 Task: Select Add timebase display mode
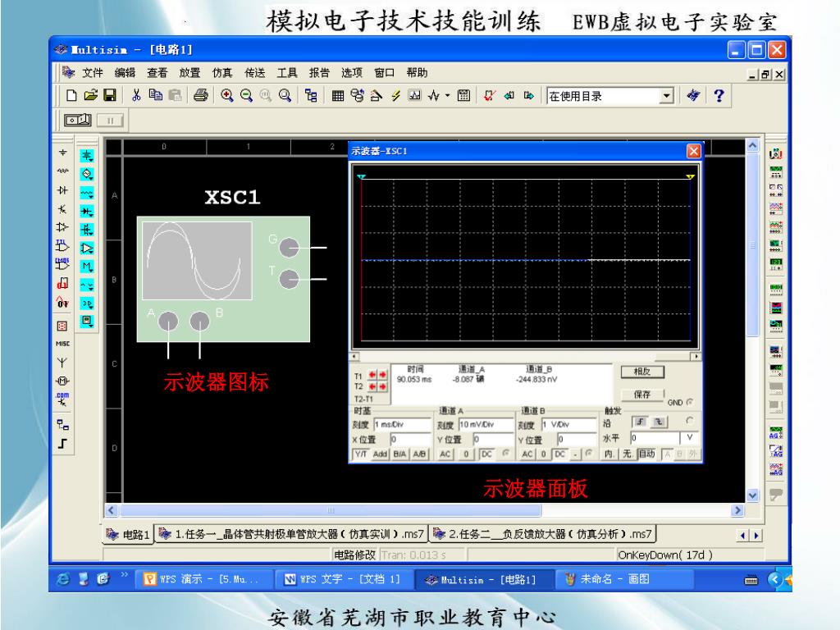point(380,454)
